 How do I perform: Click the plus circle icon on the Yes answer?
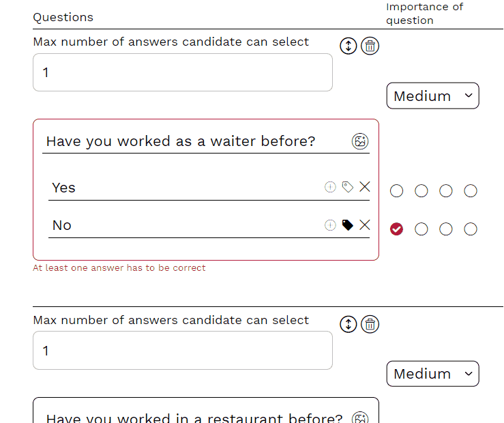[x=330, y=187]
